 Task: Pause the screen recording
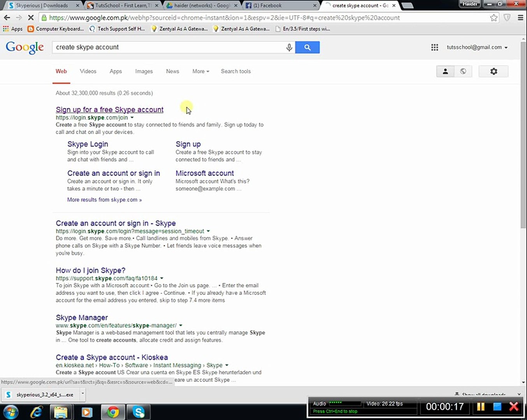click(481, 407)
